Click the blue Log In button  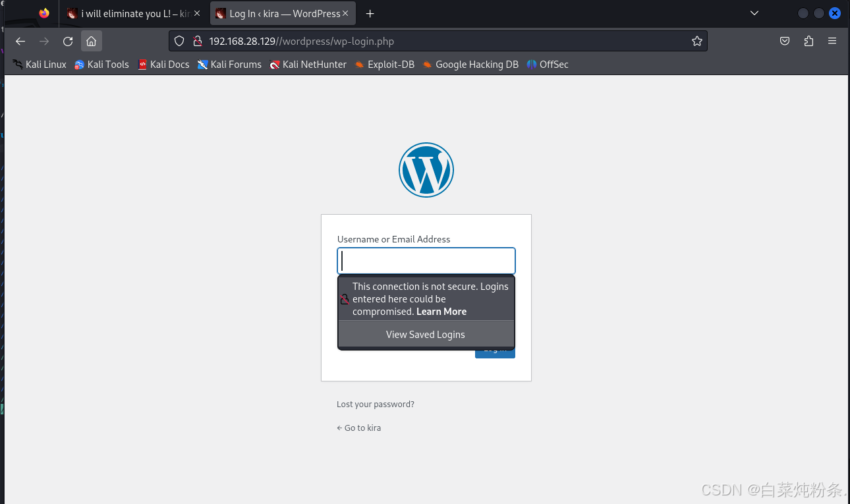pyautogui.click(x=495, y=353)
